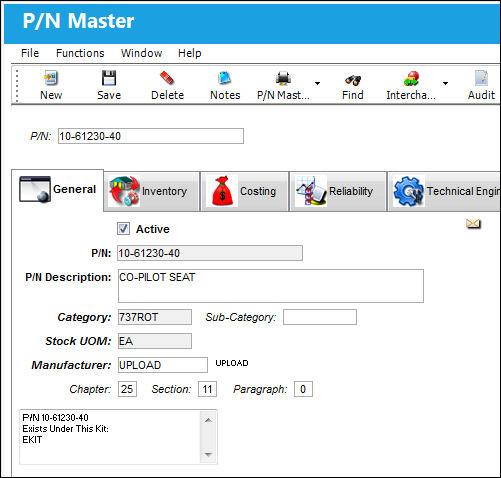Toggle the Active checkbox
The image size is (501, 478).
click(123, 229)
